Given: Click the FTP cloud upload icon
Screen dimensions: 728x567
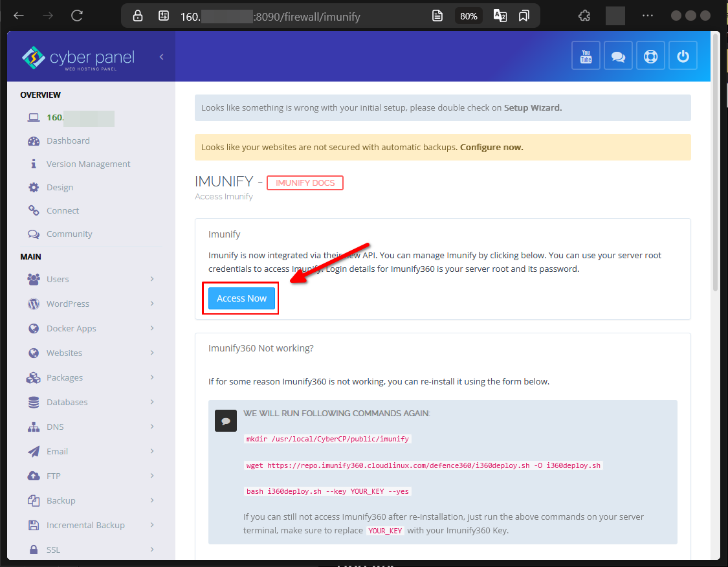Looking at the screenshot, I should 34,476.
